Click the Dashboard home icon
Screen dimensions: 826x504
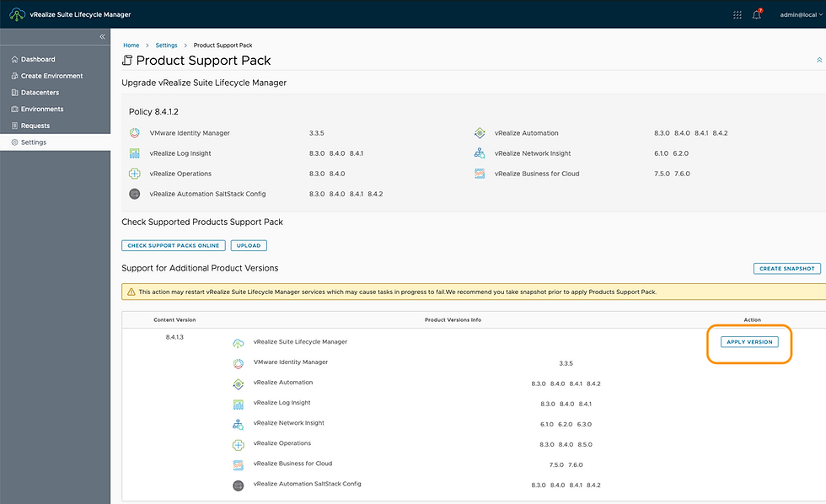(15, 60)
